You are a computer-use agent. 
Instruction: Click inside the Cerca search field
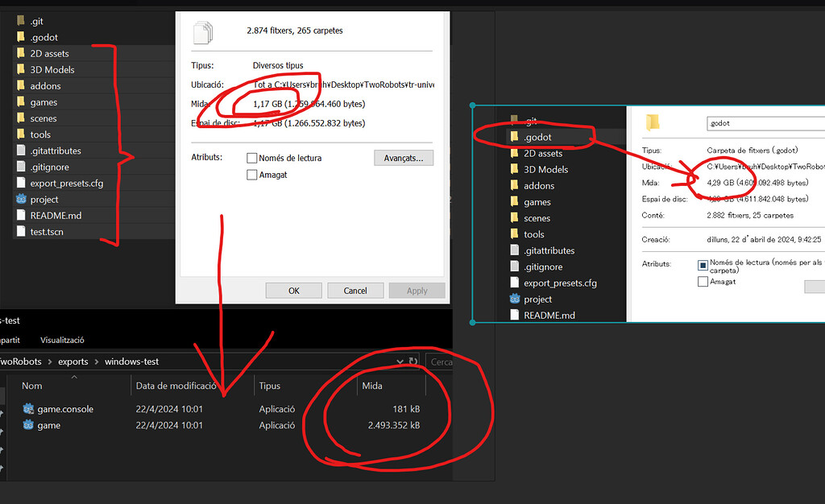442,361
